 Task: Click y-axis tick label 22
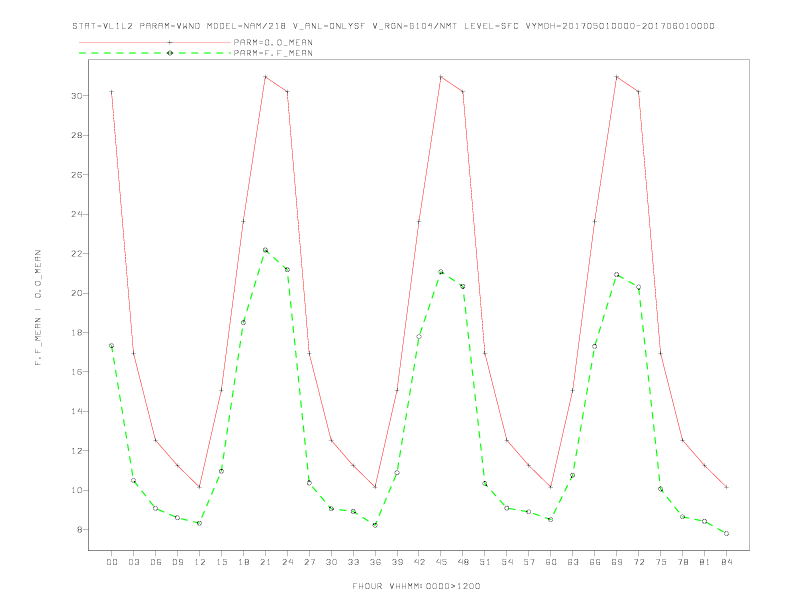pyautogui.click(x=77, y=253)
